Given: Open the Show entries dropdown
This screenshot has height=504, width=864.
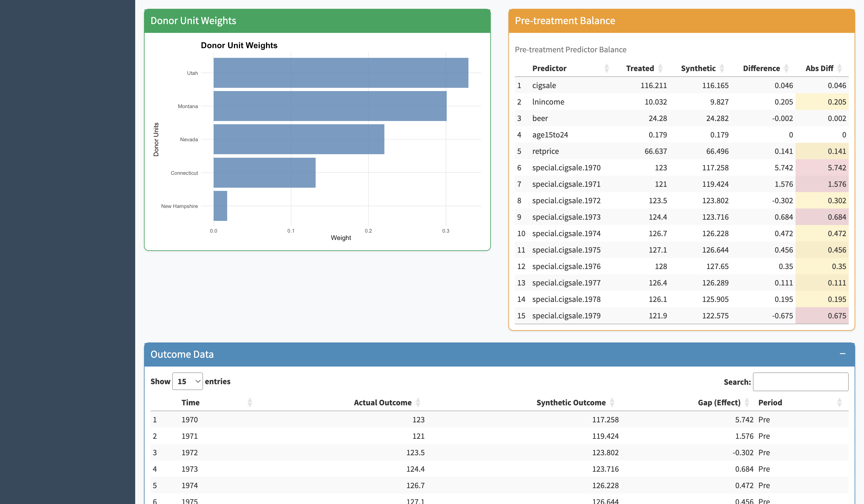Looking at the screenshot, I should click(187, 381).
